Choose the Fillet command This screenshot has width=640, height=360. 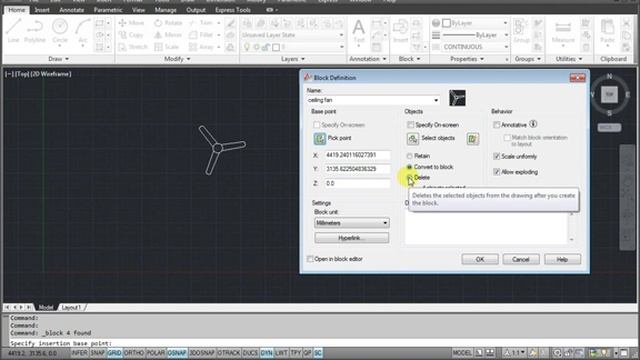201,35
